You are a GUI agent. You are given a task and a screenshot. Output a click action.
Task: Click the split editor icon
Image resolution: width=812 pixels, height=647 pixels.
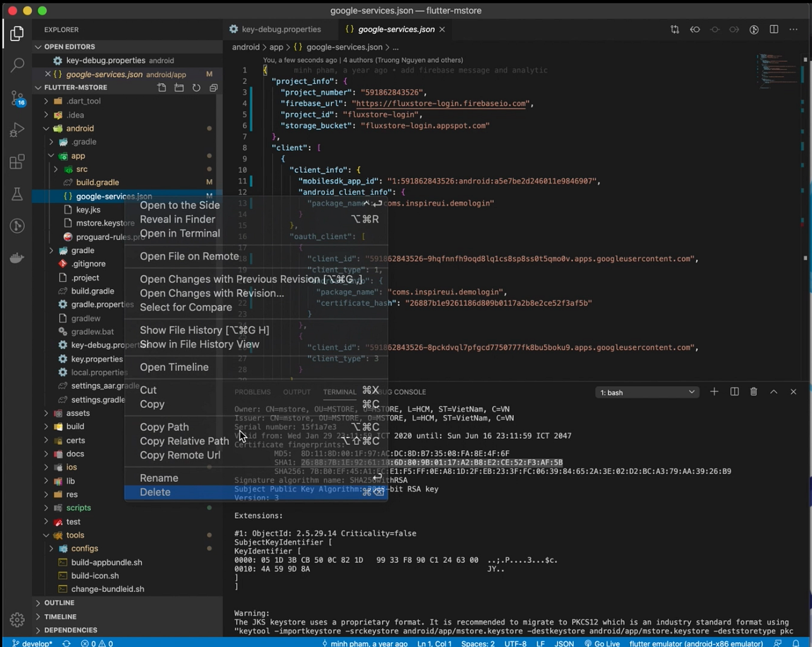tap(774, 29)
